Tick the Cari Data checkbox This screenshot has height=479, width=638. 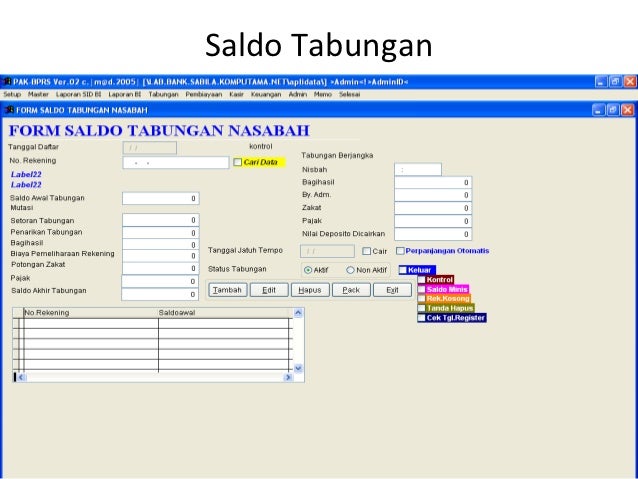point(238,162)
